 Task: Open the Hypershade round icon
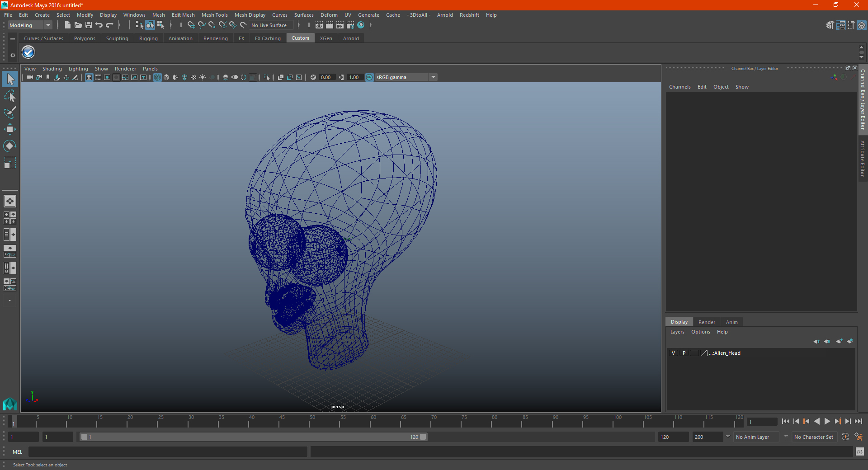[x=361, y=25]
